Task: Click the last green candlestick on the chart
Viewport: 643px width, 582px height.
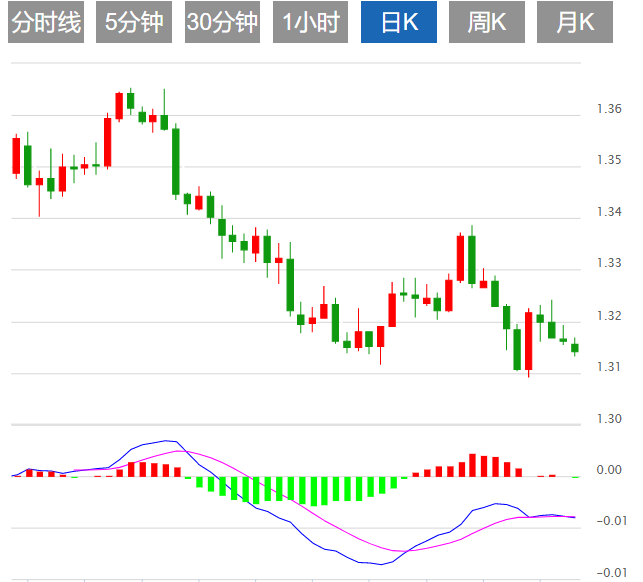Action: [575, 347]
